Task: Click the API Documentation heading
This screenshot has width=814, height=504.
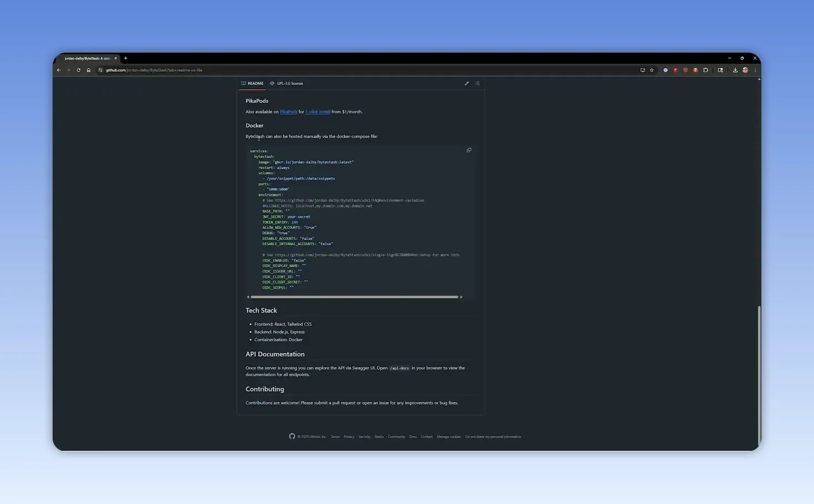Action: [x=275, y=354]
